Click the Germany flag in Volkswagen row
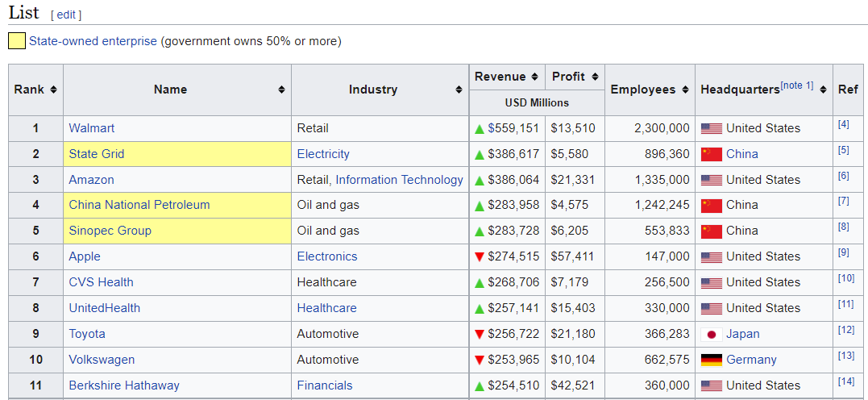 tap(712, 360)
